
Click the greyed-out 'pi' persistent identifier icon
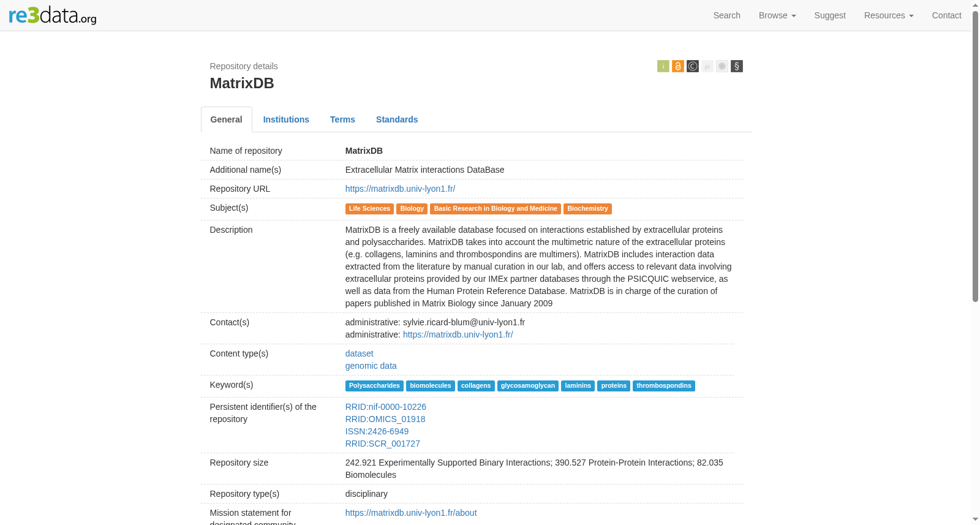(x=707, y=66)
